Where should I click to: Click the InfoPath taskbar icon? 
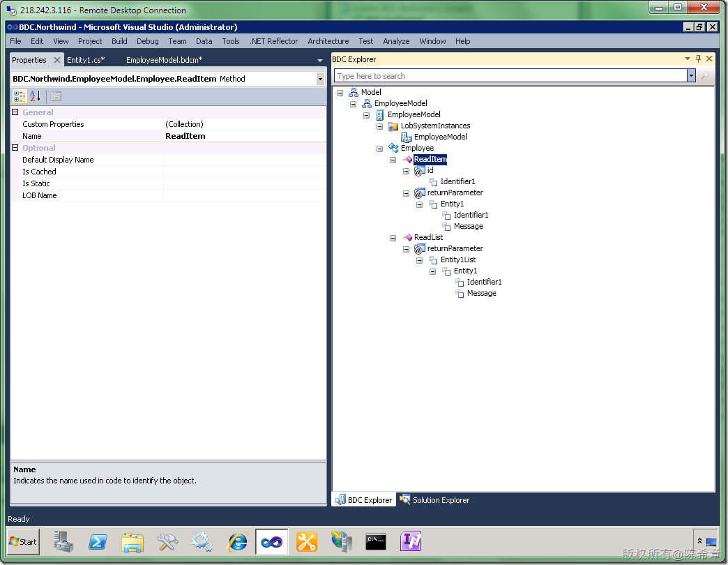pyautogui.click(x=411, y=541)
